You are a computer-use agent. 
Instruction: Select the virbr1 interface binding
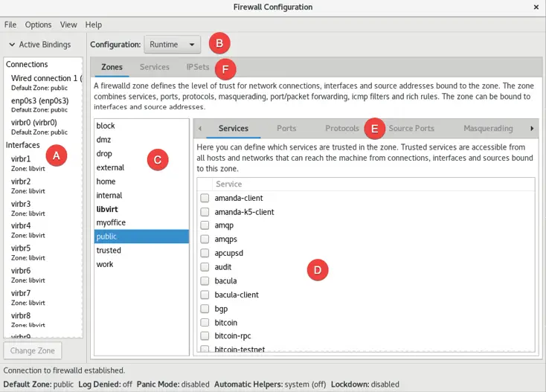point(22,159)
